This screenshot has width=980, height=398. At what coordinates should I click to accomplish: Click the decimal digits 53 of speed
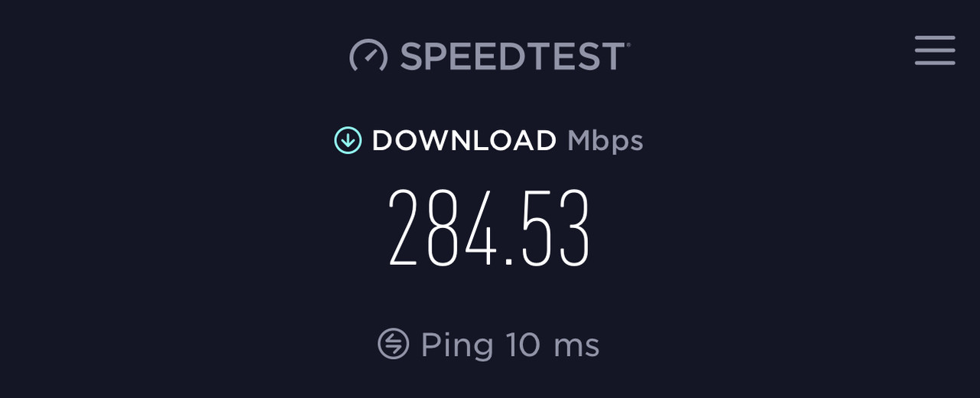[554, 228]
